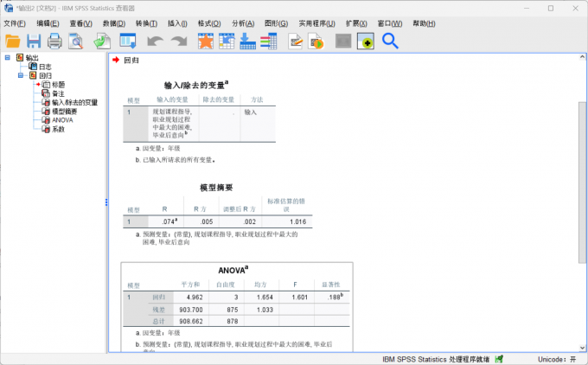Select the ANOVA table title in output

(233, 270)
